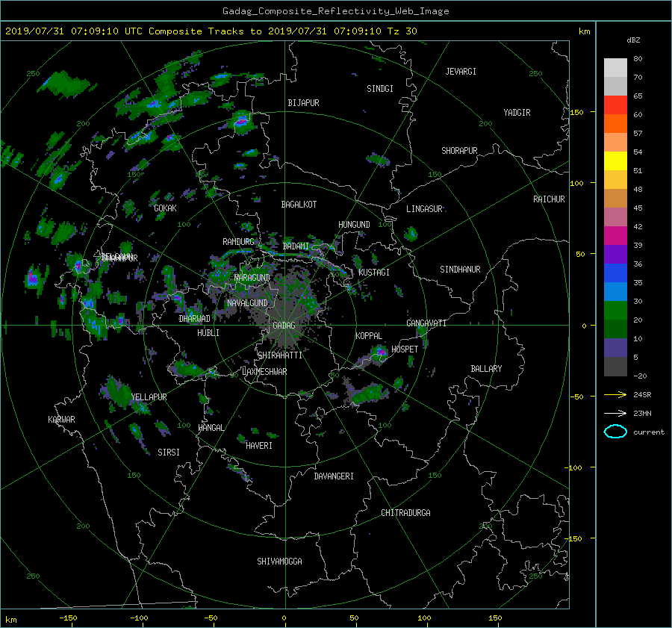
Task: Click the KARWAR city label
Action: coord(61,420)
